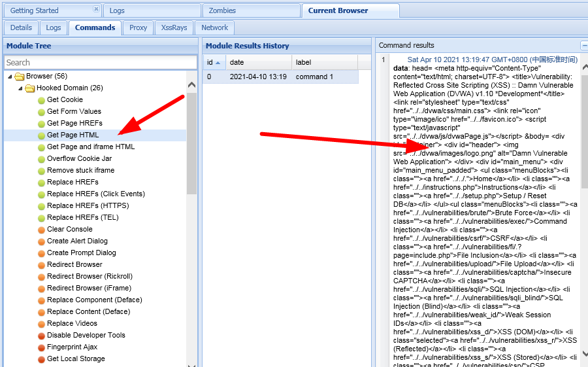This screenshot has width=588, height=367.
Task: Click orange icon beside Redirect Browser (Rickroll)
Action: [x=41, y=277]
